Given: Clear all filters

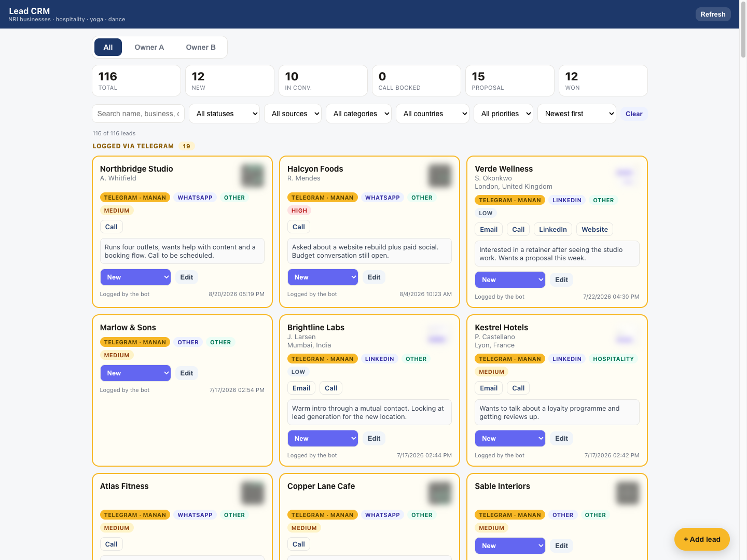Looking at the screenshot, I should (x=634, y=114).
